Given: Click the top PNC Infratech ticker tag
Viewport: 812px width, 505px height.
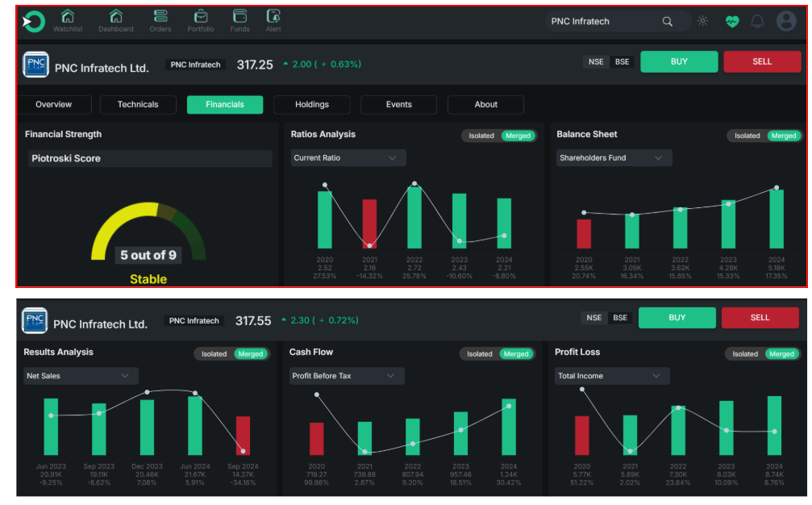Looking at the screenshot, I should click(x=195, y=65).
